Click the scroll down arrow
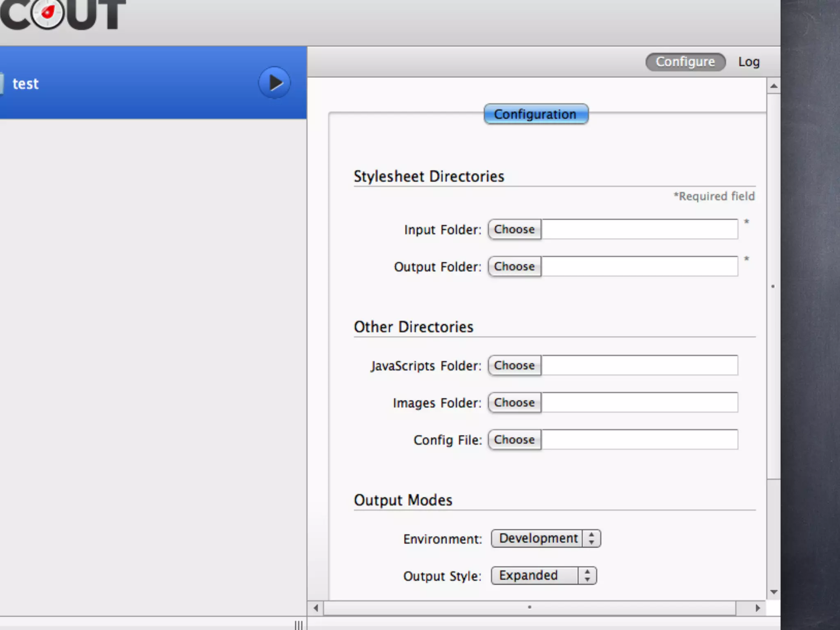Screen dimensions: 840x630 click(774, 592)
